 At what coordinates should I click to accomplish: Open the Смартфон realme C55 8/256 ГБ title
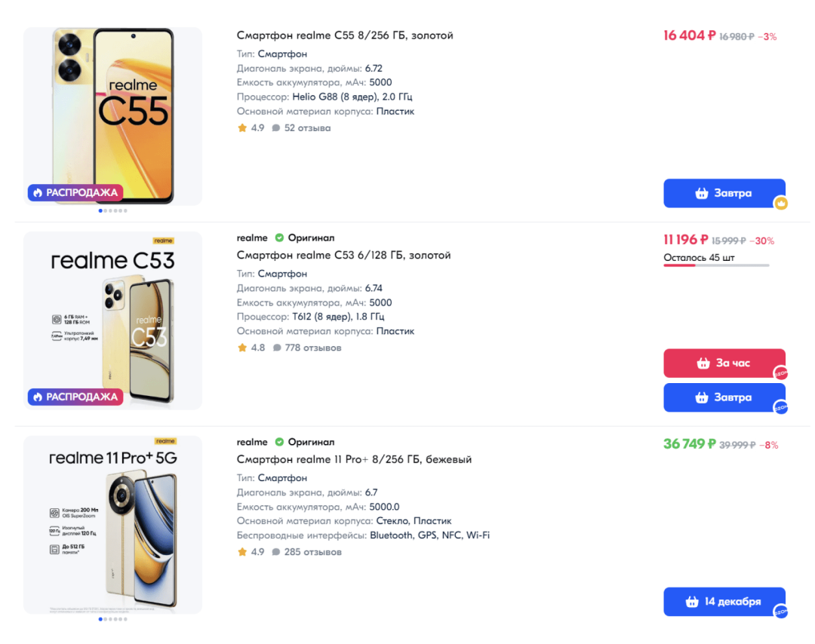pos(345,35)
